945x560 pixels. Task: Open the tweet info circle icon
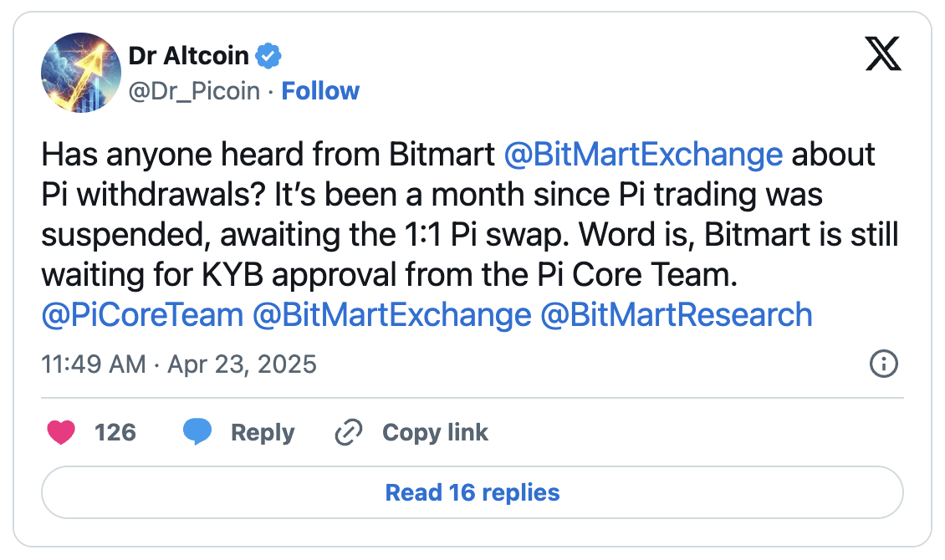pyautogui.click(x=884, y=364)
